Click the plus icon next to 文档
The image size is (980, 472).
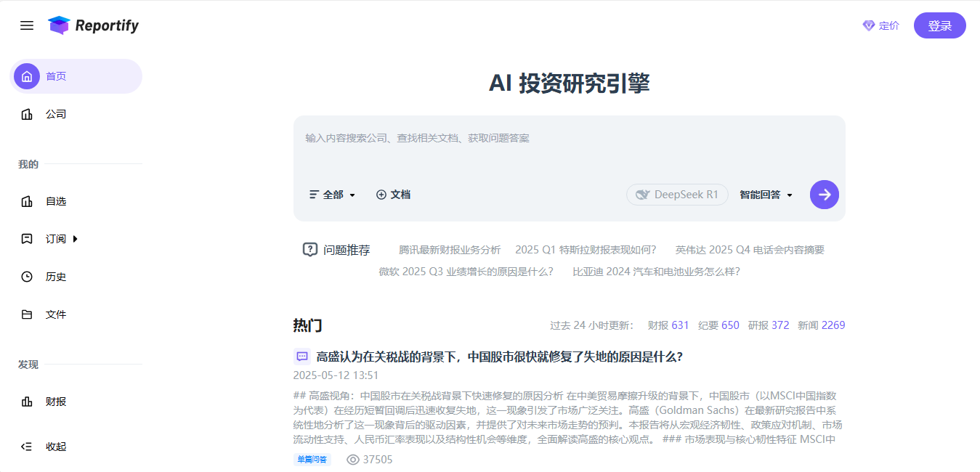[381, 195]
